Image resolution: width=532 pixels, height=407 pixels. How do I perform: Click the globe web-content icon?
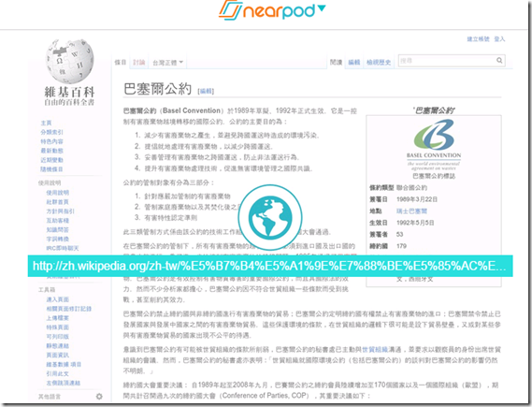[270, 217]
